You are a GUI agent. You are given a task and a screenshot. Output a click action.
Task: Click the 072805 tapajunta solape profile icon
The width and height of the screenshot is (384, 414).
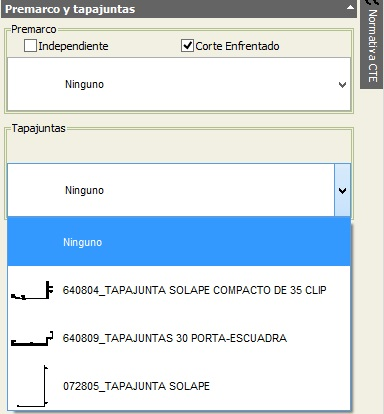(32, 386)
